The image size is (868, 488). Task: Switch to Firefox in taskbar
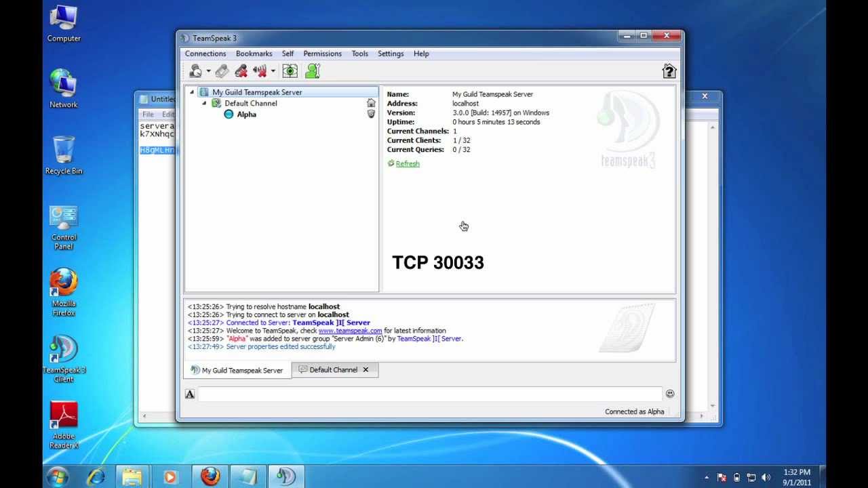click(210, 476)
